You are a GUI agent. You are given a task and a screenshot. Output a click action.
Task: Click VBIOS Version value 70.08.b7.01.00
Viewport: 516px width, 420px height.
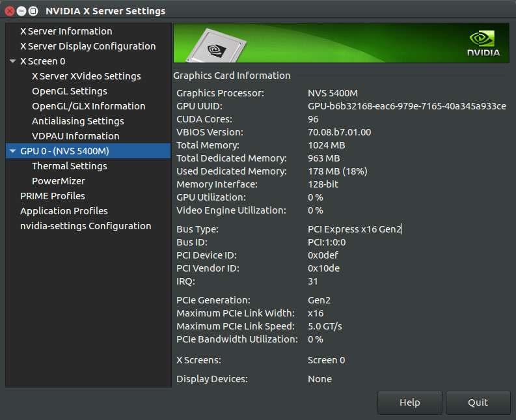(339, 132)
